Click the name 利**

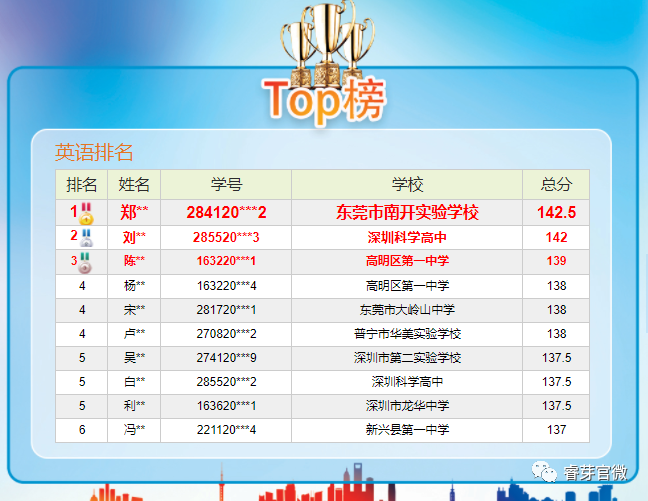134,406
